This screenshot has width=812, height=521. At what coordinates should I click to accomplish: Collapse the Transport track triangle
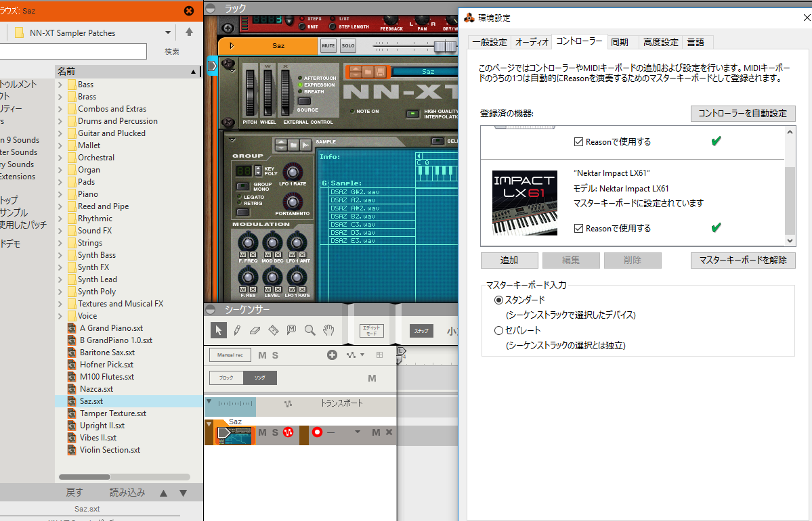(x=209, y=401)
